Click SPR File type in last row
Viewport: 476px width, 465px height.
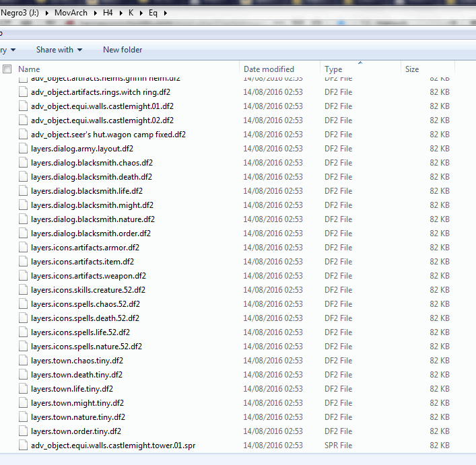(x=338, y=445)
